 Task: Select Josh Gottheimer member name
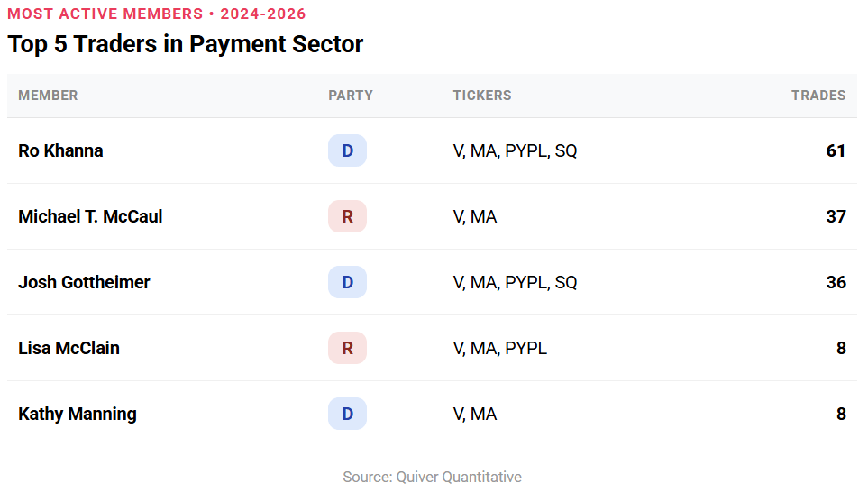pos(84,282)
